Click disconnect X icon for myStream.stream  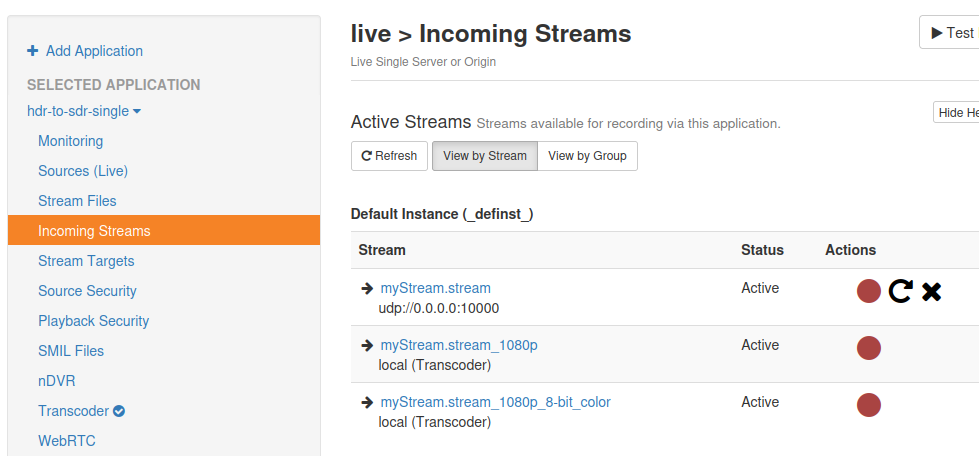pos(931,291)
